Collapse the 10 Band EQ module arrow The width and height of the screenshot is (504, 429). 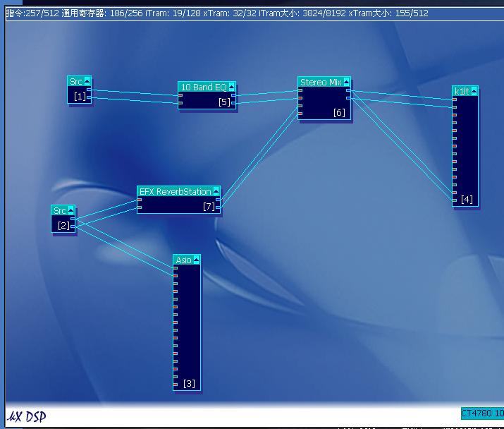tap(231, 87)
